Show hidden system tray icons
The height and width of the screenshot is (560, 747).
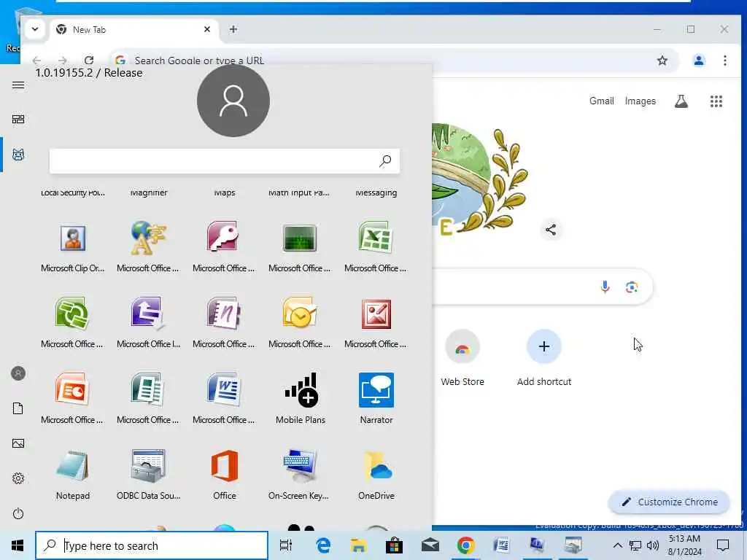point(617,545)
